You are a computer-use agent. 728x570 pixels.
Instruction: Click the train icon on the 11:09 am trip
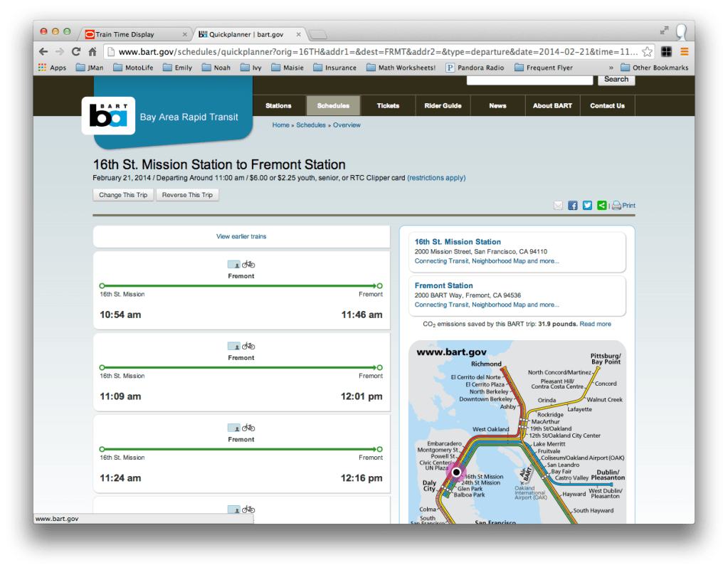[235, 346]
